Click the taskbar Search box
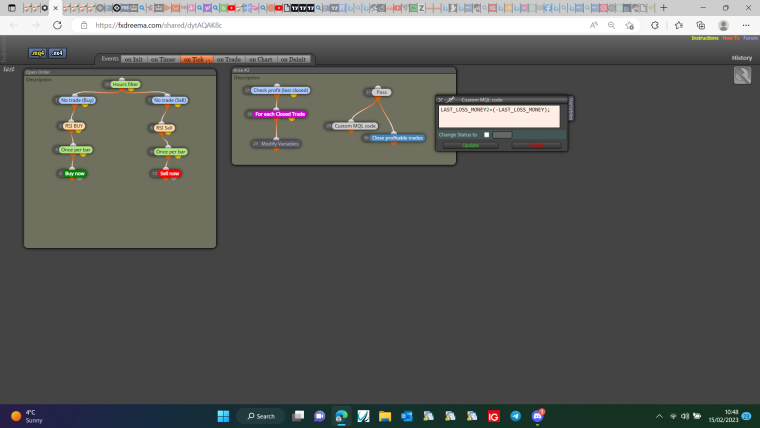 tap(261, 416)
